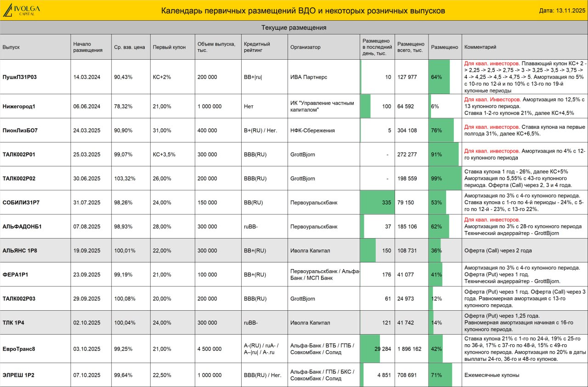The height and width of the screenshot is (387, 588).
Task: Click the 'Размещено всего, тыс.' column header
Action: click(x=411, y=47)
